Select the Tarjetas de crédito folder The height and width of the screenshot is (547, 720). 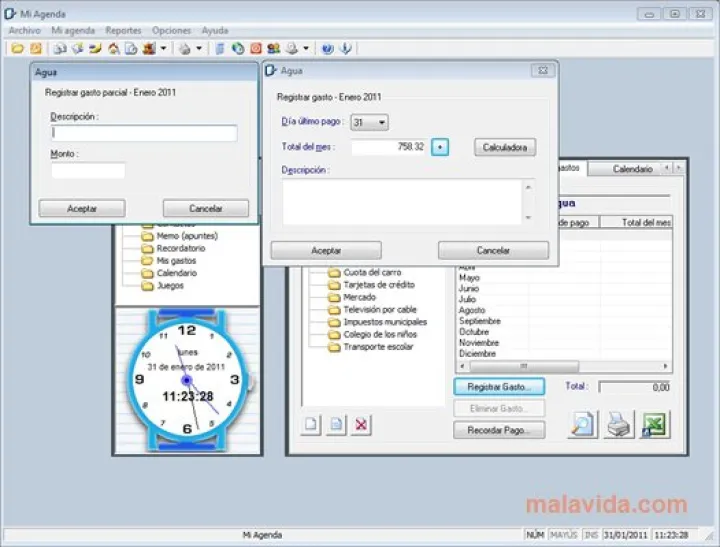(378, 285)
